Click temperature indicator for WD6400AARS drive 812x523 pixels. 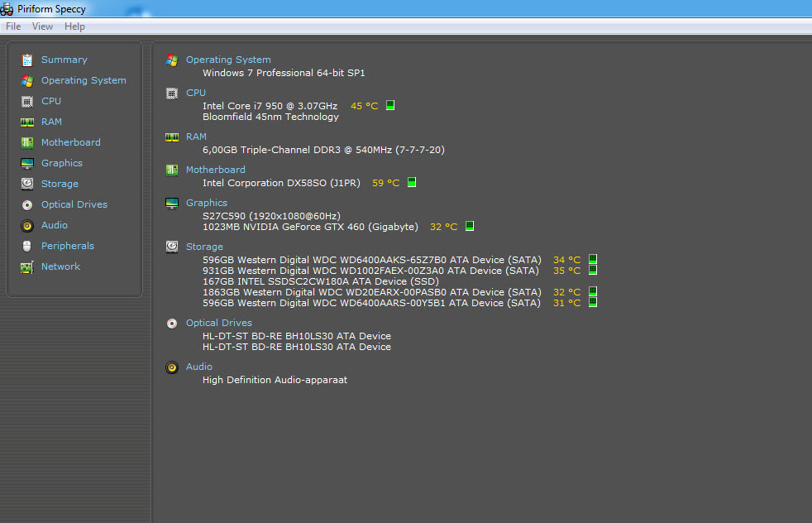coord(593,302)
